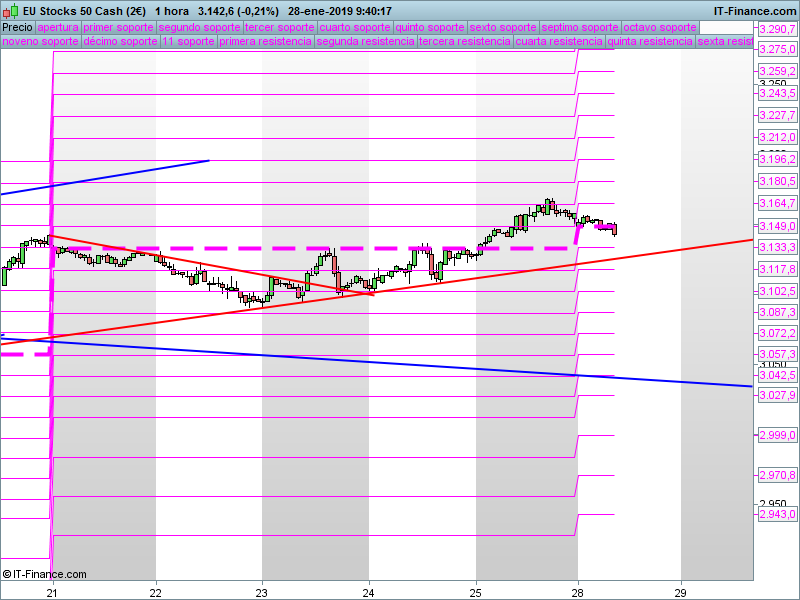
Task: Select the sexto soporte label
Action: [503, 28]
